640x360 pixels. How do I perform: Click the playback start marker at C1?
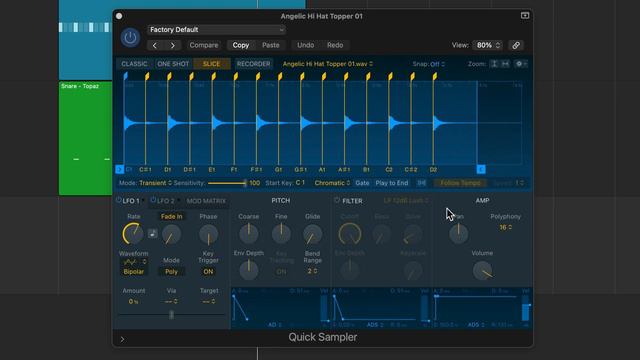point(120,169)
